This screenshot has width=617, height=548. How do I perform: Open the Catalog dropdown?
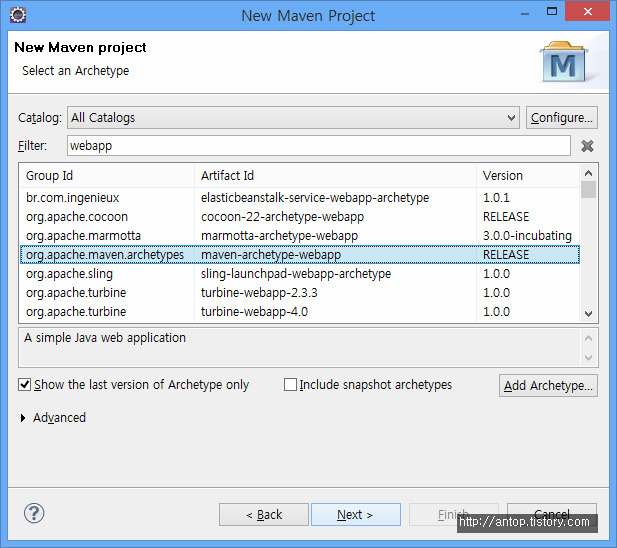pos(293,118)
